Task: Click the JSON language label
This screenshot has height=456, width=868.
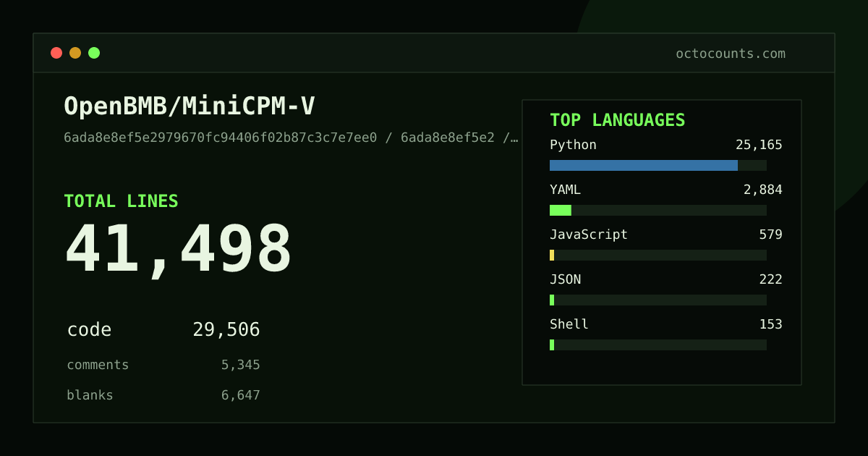Action: (x=565, y=279)
